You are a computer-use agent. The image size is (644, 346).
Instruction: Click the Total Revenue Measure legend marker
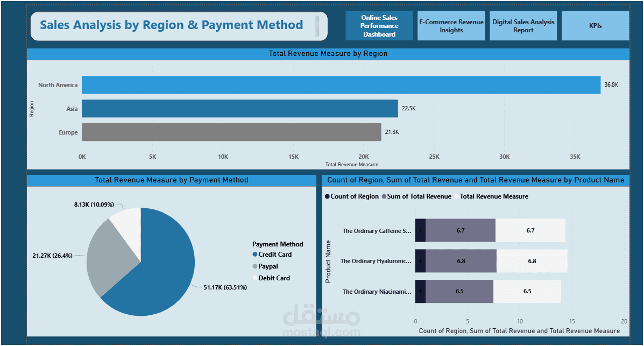[456, 196]
